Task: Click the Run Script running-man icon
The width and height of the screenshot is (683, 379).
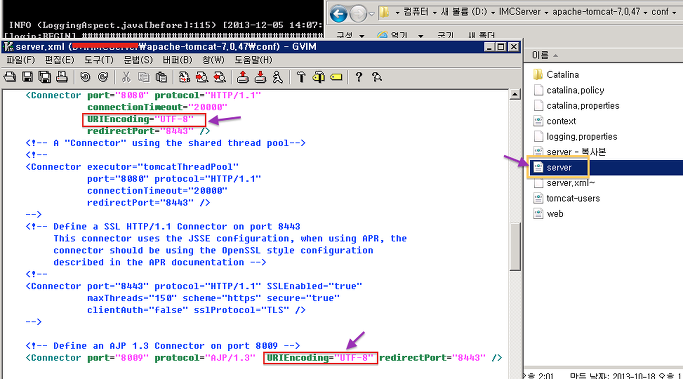Action: click(x=277, y=77)
